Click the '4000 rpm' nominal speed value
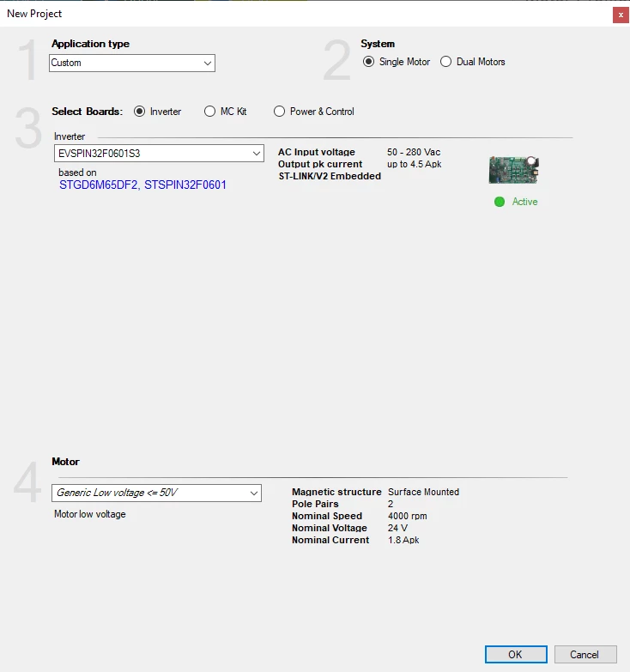 tap(407, 516)
